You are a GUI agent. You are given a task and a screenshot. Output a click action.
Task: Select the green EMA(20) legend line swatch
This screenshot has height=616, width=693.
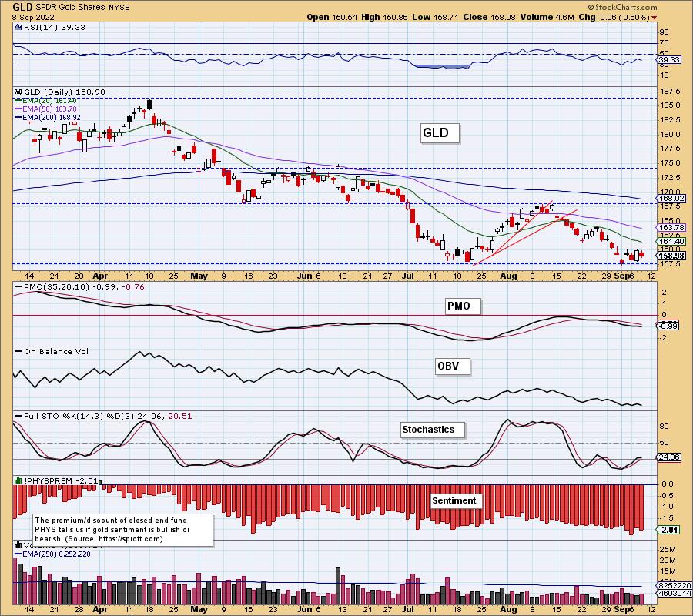tap(18, 101)
